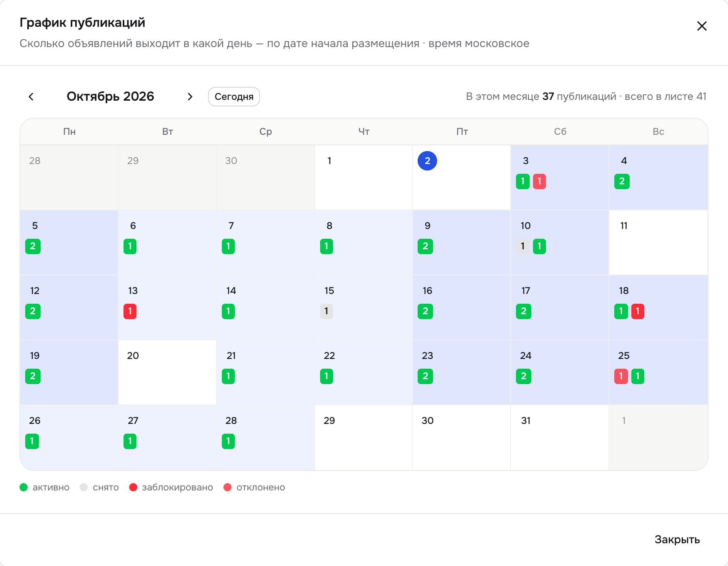Viewport: 728px width, 566px height.
Task: Click the Вс weekday header
Action: click(x=658, y=132)
